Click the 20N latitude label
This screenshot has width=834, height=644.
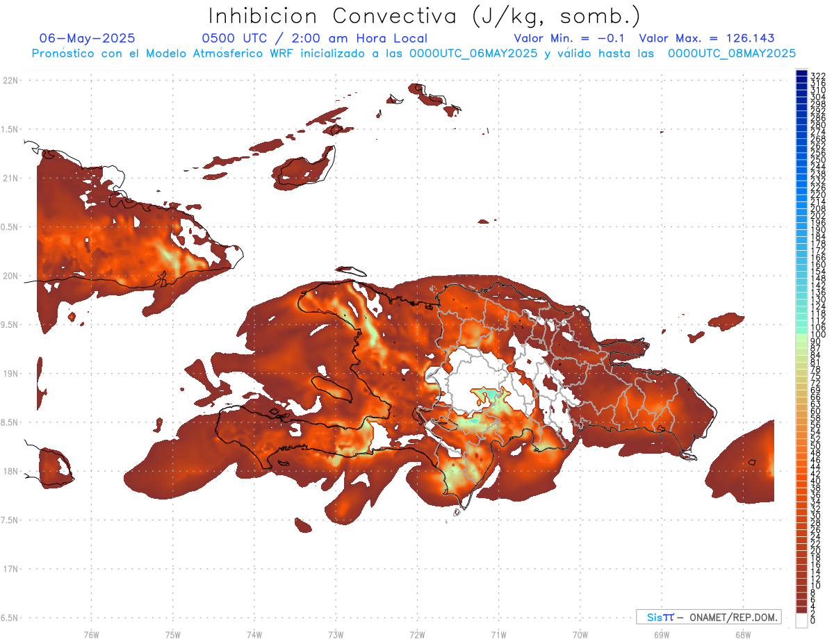pos(10,276)
